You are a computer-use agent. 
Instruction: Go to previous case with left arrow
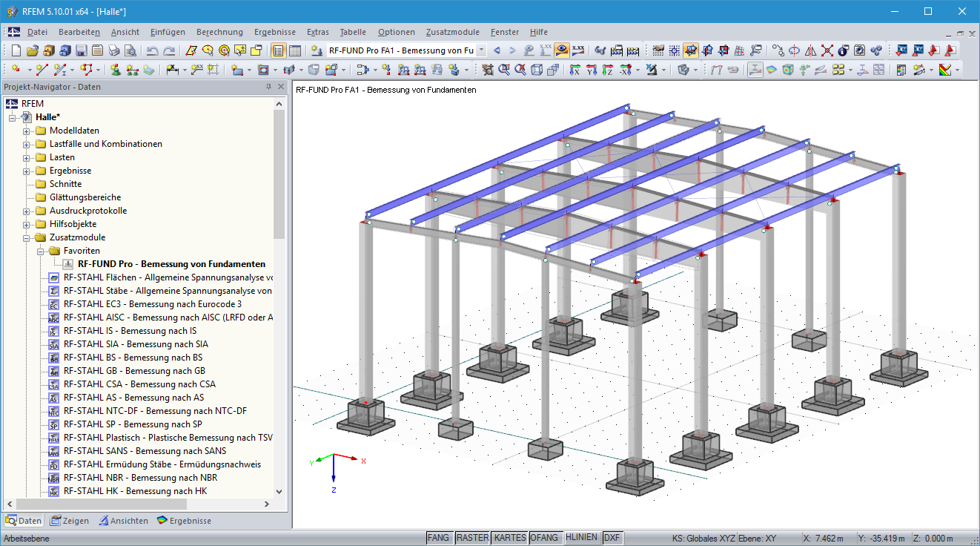coord(497,50)
